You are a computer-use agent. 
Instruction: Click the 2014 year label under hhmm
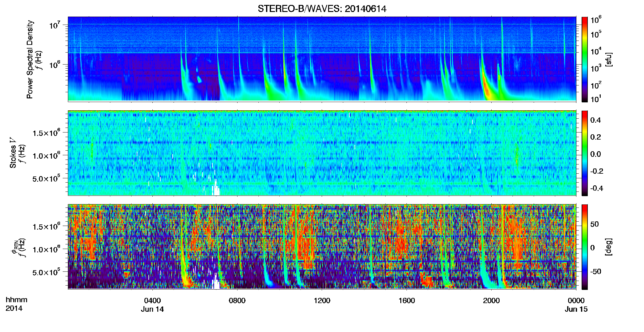tap(14, 308)
